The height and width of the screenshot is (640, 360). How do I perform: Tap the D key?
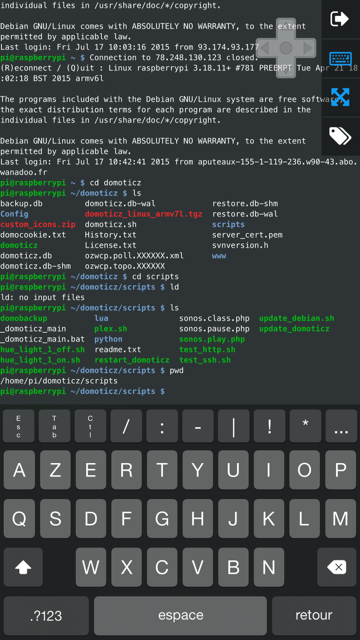pos(91,519)
